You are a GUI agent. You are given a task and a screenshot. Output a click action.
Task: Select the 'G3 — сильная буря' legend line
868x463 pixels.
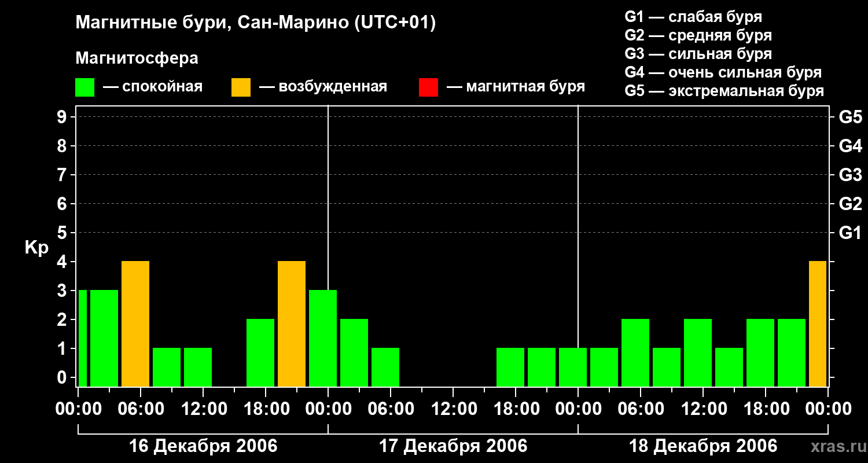click(698, 54)
